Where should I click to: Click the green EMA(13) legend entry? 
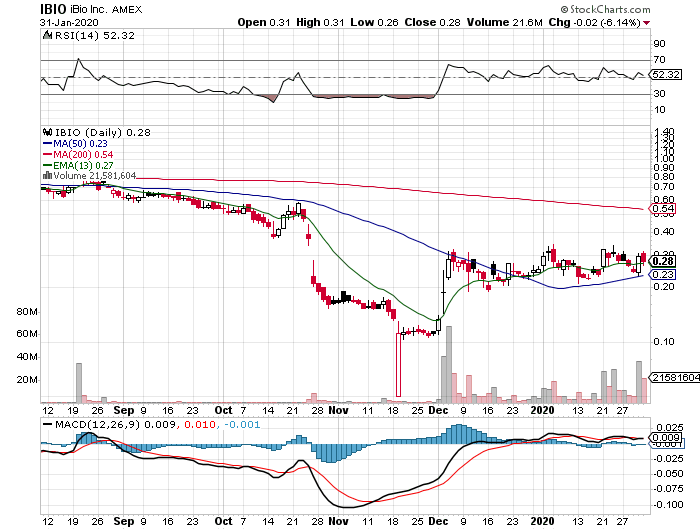72,165
